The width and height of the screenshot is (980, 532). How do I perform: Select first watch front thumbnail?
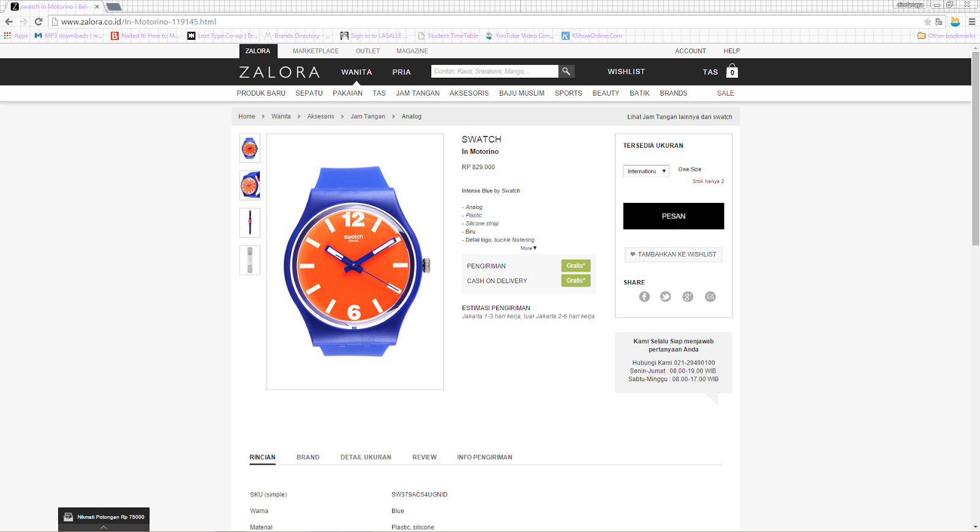point(250,148)
